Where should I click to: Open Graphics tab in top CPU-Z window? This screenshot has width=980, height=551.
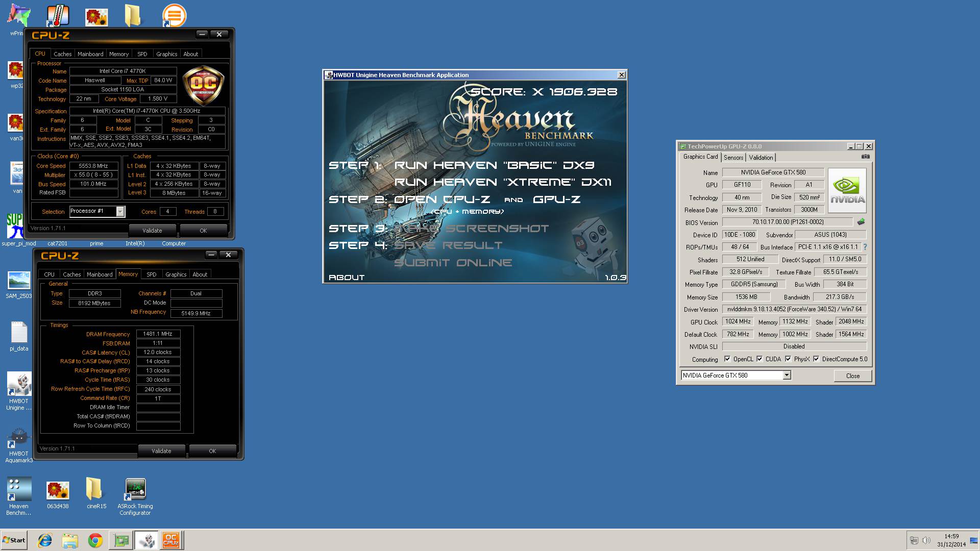pos(167,54)
